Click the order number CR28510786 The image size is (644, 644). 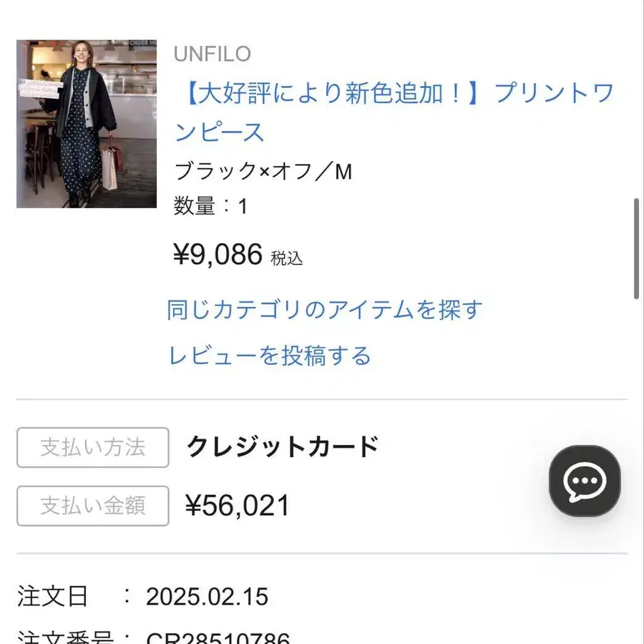pyautogui.click(x=218, y=638)
